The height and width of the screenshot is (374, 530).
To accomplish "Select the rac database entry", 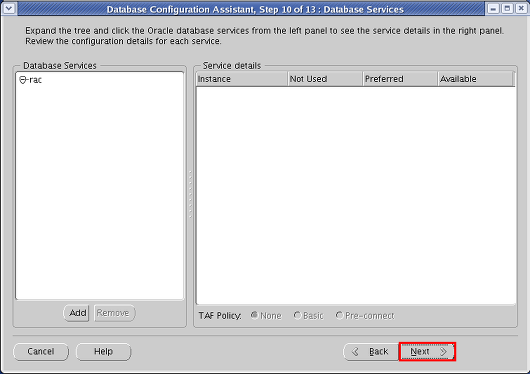I will coord(35,80).
